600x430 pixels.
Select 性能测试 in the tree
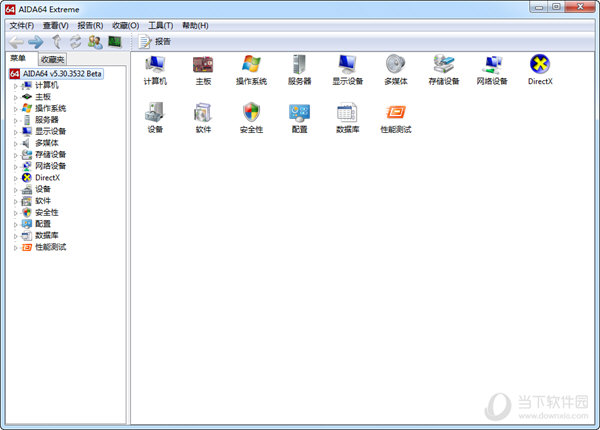pos(51,247)
